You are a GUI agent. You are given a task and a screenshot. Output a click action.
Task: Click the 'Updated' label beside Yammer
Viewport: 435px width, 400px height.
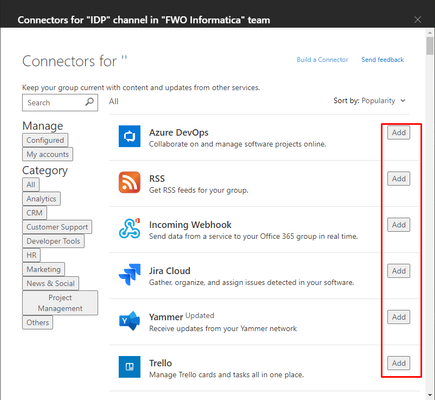(200, 315)
